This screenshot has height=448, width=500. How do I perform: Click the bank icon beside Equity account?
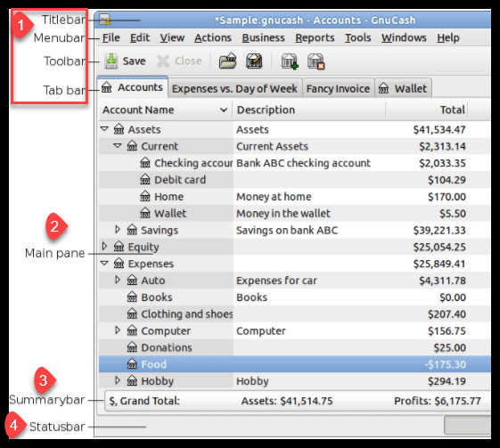point(119,247)
